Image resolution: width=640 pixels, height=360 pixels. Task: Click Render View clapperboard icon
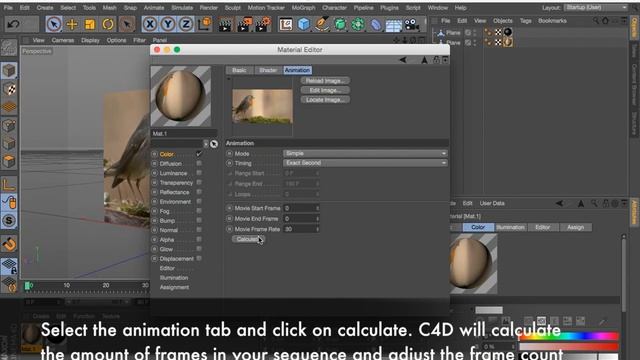225,25
